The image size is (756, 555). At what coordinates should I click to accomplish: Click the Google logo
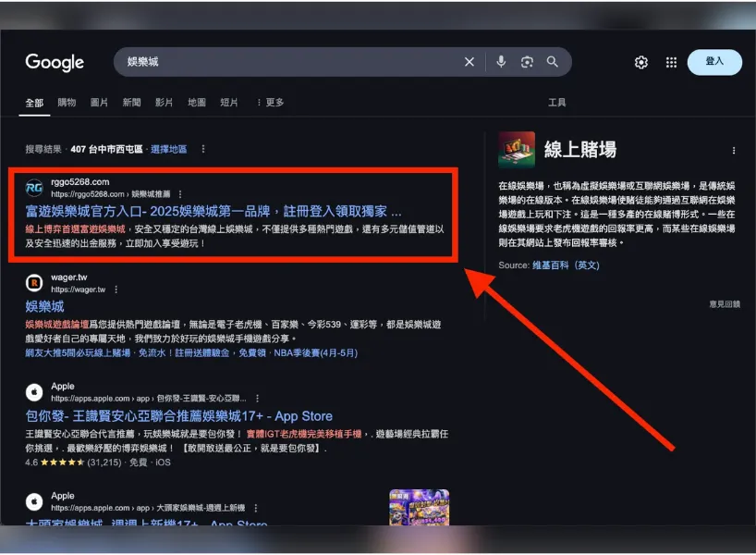click(55, 62)
